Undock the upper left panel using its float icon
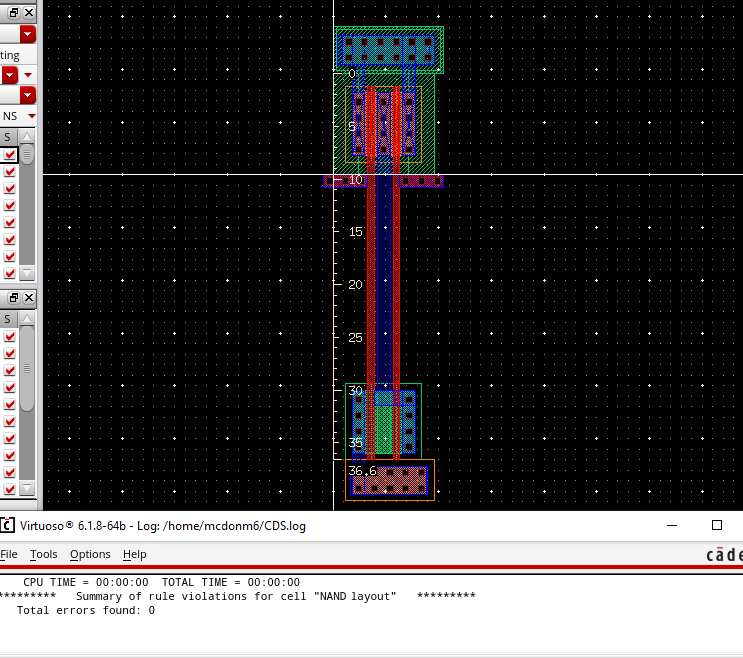The height and width of the screenshot is (658, 743). [x=14, y=12]
